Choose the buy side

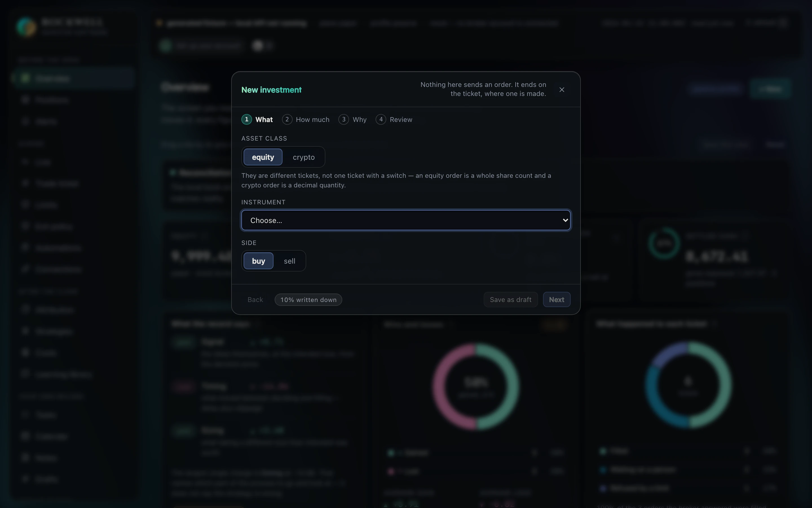tap(258, 261)
